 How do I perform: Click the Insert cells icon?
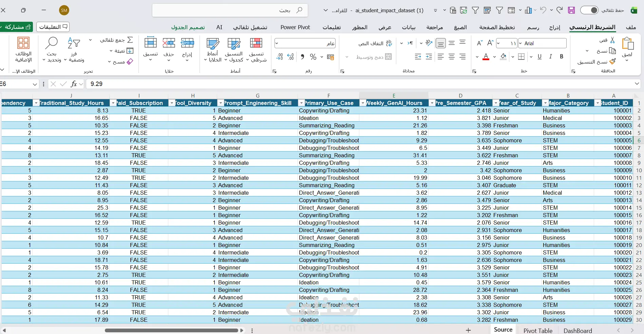coord(187,43)
